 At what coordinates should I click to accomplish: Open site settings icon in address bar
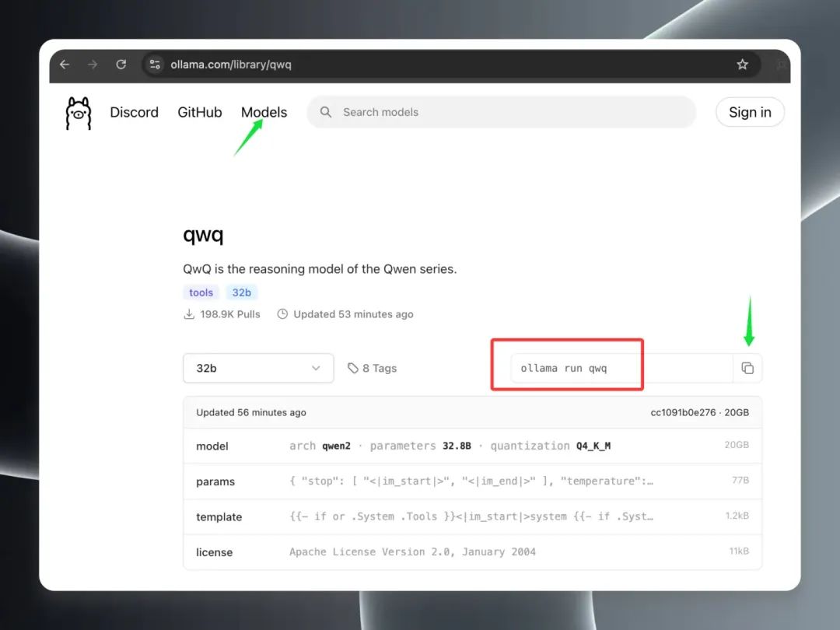point(155,65)
